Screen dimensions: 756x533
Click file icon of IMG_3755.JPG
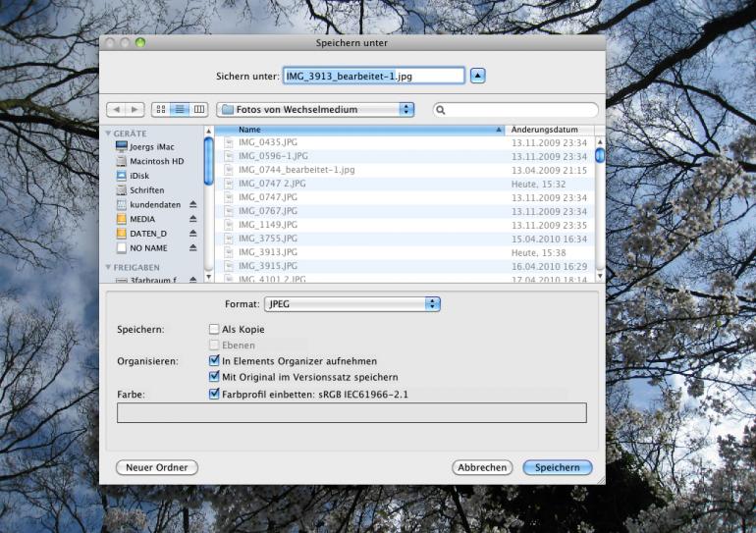pos(229,239)
